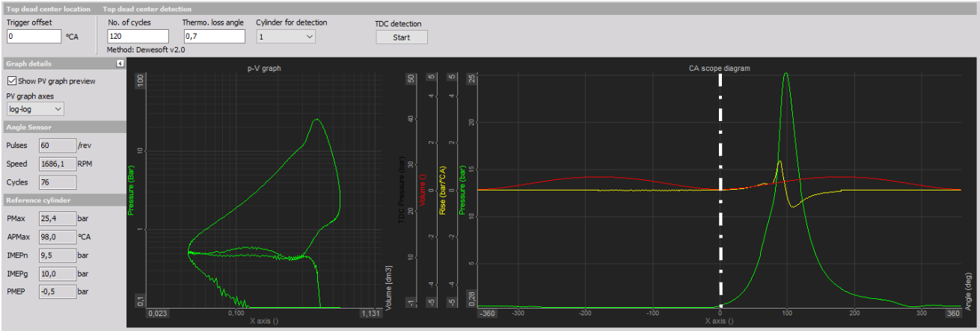Click the PMEP value -0,5

[x=58, y=291]
